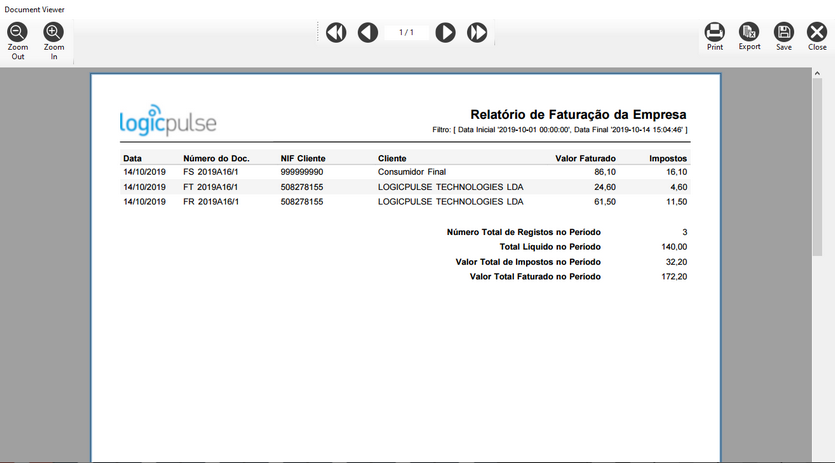Jump to the first page

point(336,33)
